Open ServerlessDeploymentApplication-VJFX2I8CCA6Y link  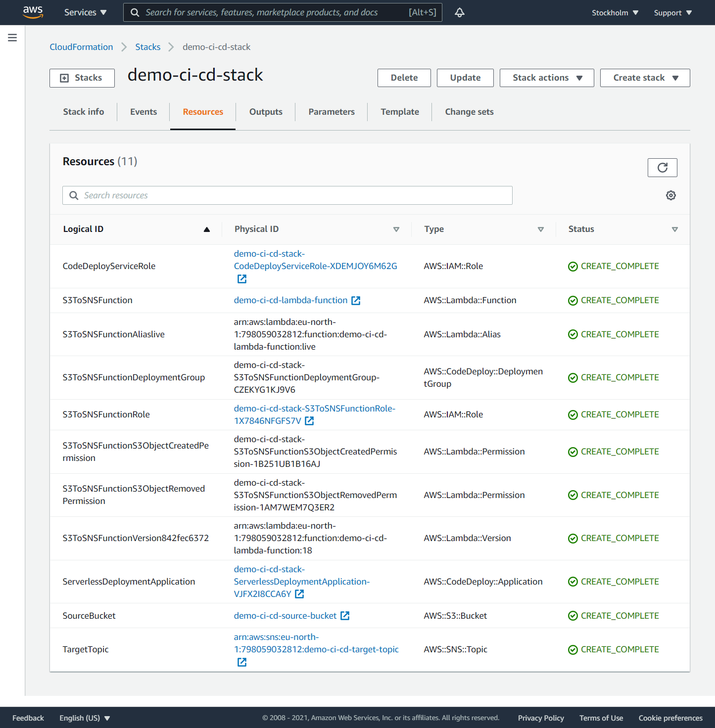click(302, 582)
